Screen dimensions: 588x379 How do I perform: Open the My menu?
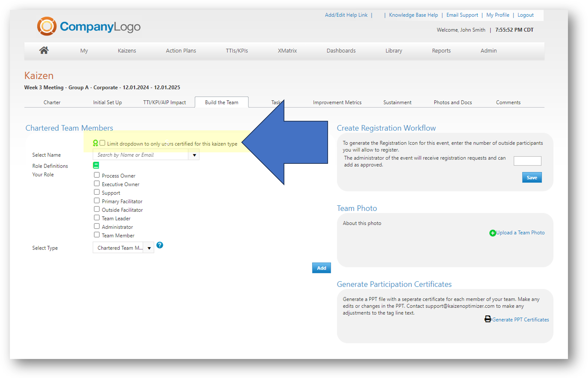[x=84, y=51]
